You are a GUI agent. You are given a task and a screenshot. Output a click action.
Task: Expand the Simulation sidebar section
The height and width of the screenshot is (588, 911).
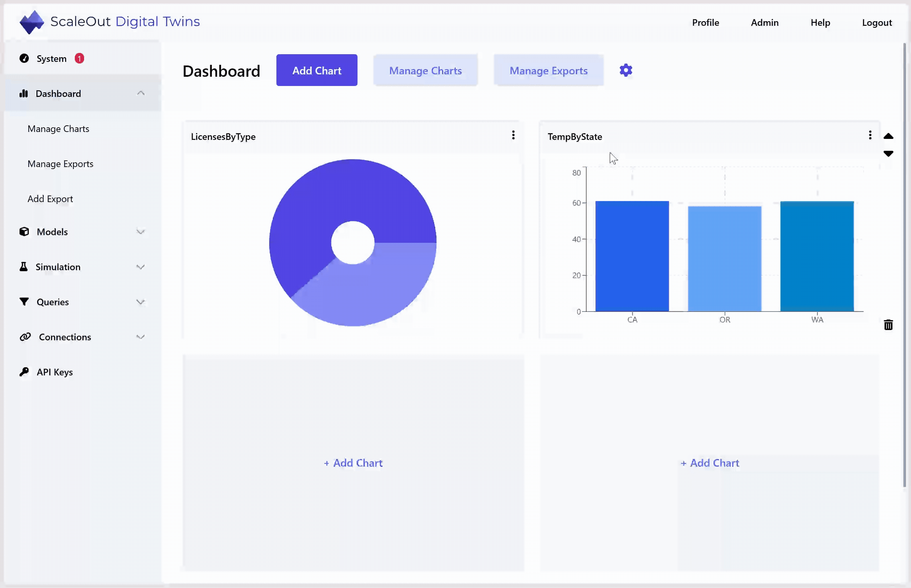click(x=141, y=267)
